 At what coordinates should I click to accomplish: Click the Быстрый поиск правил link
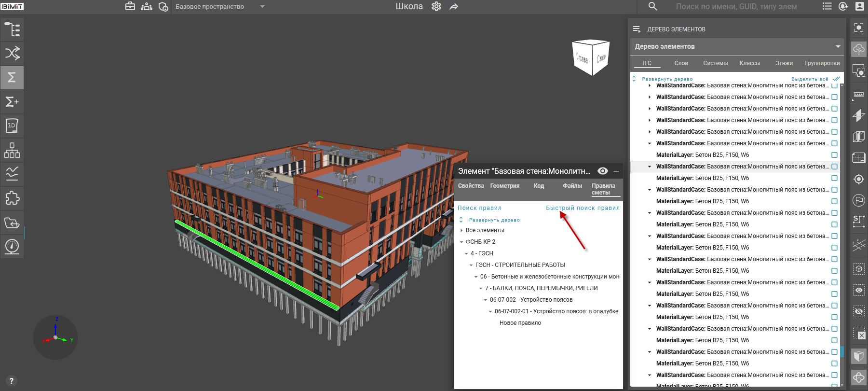(x=583, y=208)
